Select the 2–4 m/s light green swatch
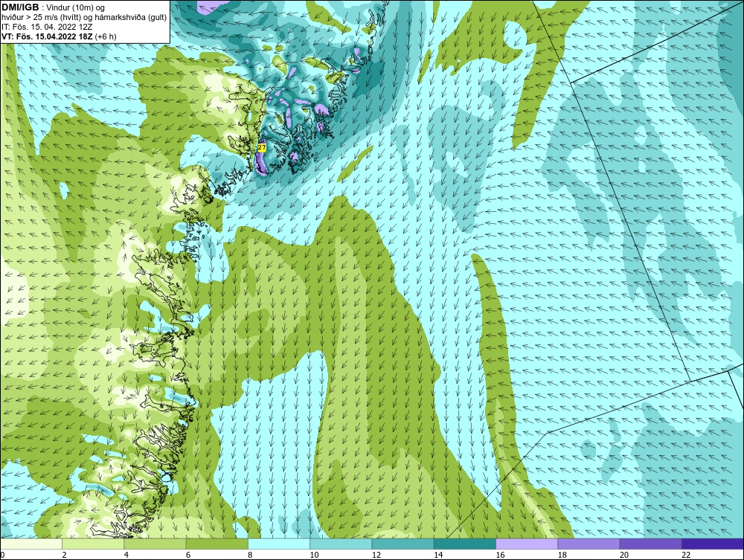Viewport: 744px width, 560px height. pyautogui.click(x=93, y=544)
